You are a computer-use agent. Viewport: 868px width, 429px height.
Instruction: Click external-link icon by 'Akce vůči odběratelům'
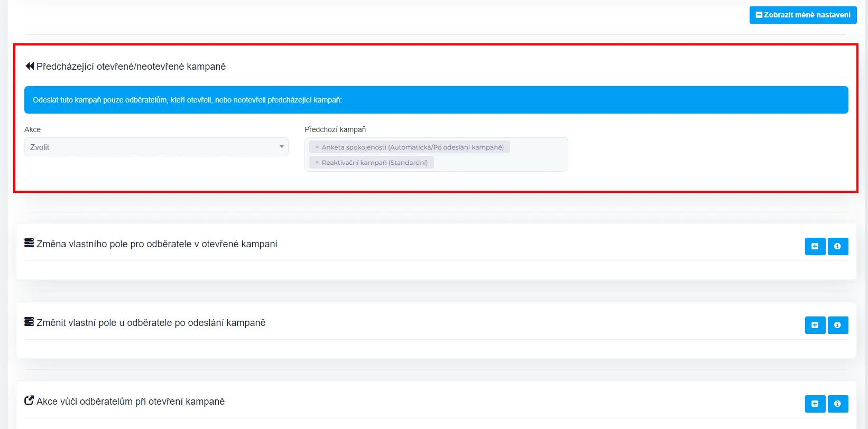point(29,400)
